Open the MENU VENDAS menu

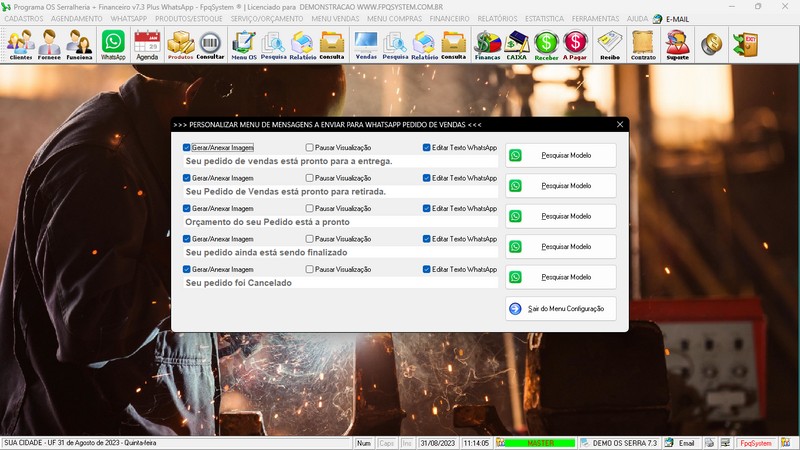click(x=335, y=19)
